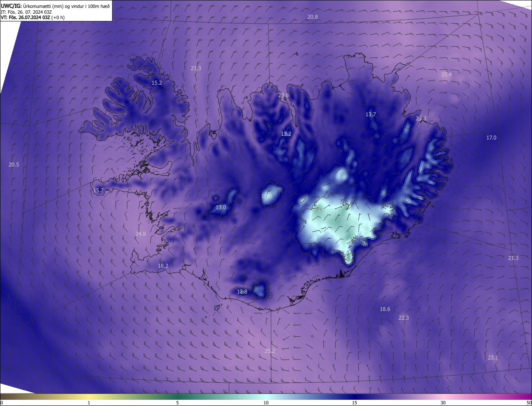This screenshot has width=532, height=406.
Task: Select the 'VT: Fös. 26.07.2024 03Z (+0 h)' line
Action: click(x=32, y=17)
